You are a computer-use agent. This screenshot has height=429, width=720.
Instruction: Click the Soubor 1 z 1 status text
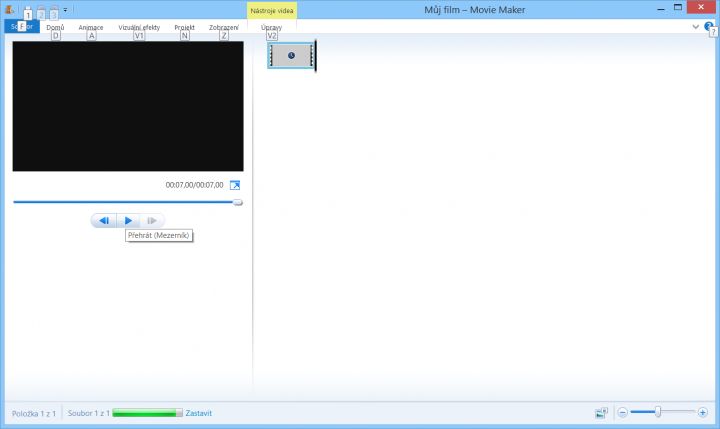point(89,413)
